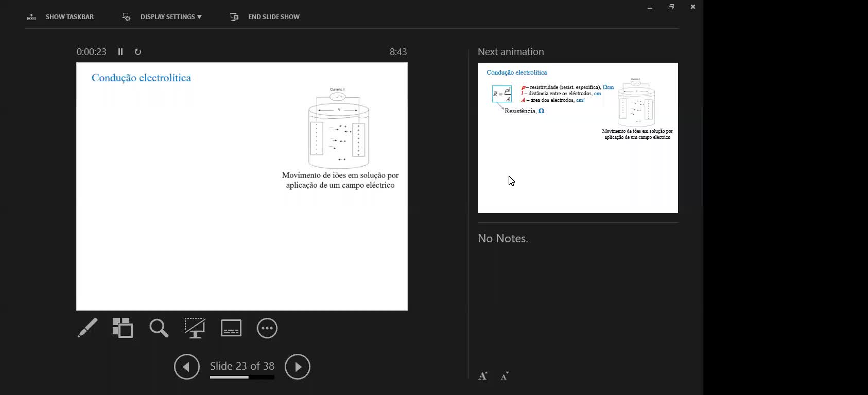Open the see all slides view
This screenshot has height=395, width=868.
123,328
